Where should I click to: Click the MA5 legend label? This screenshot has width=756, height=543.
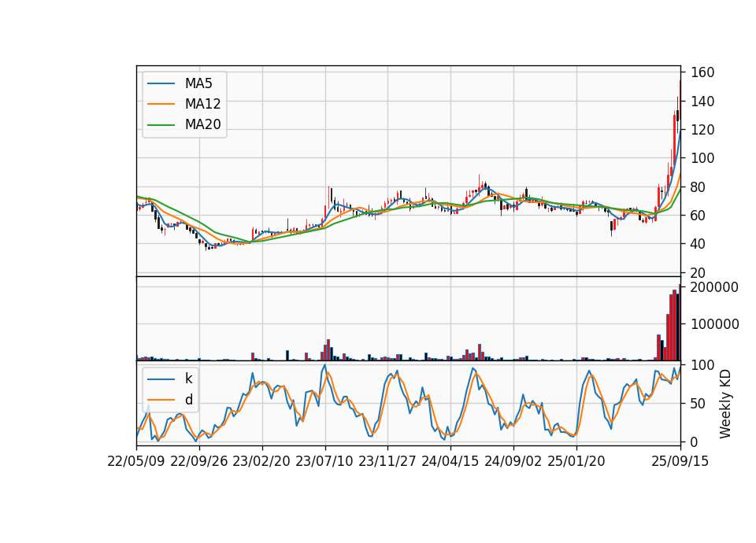coord(198,83)
